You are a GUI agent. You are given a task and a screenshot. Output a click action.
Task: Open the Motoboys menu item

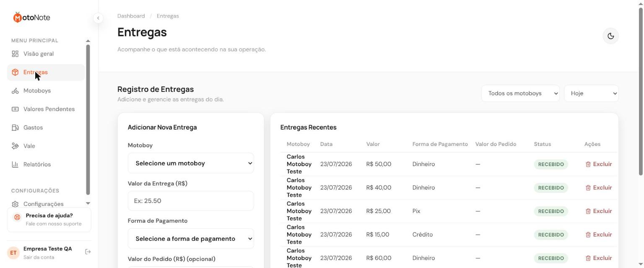[x=46, y=91]
